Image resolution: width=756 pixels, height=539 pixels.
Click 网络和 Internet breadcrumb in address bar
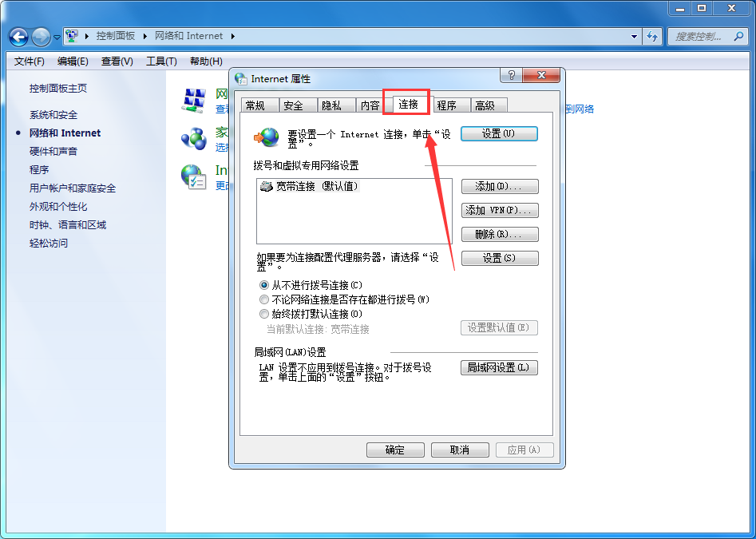pos(188,36)
